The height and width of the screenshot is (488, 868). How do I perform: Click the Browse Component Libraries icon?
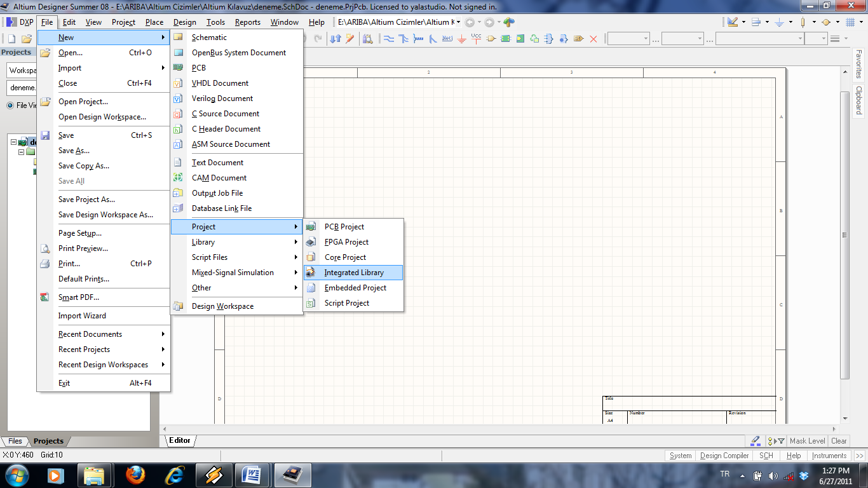(368, 39)
